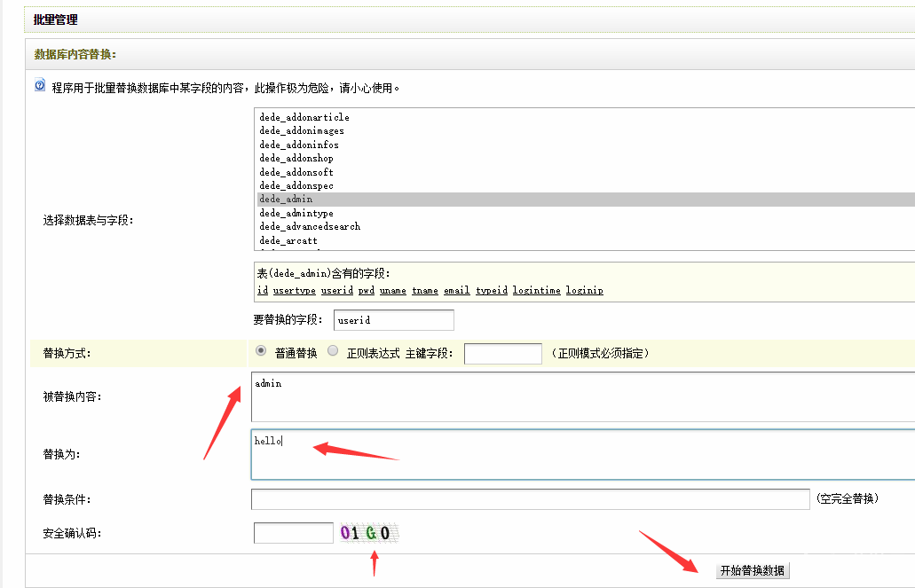Click the 主键字段 text box
The image size is (915, 588).
[502, 354]
